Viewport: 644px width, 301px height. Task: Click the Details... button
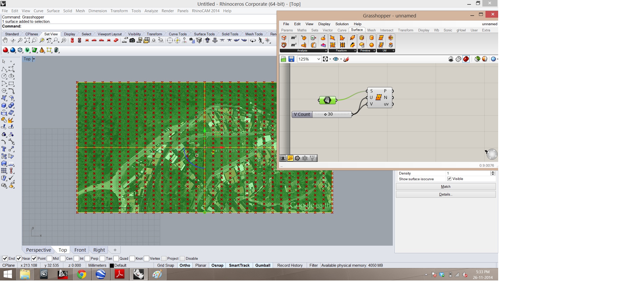[x=446, y=194]
